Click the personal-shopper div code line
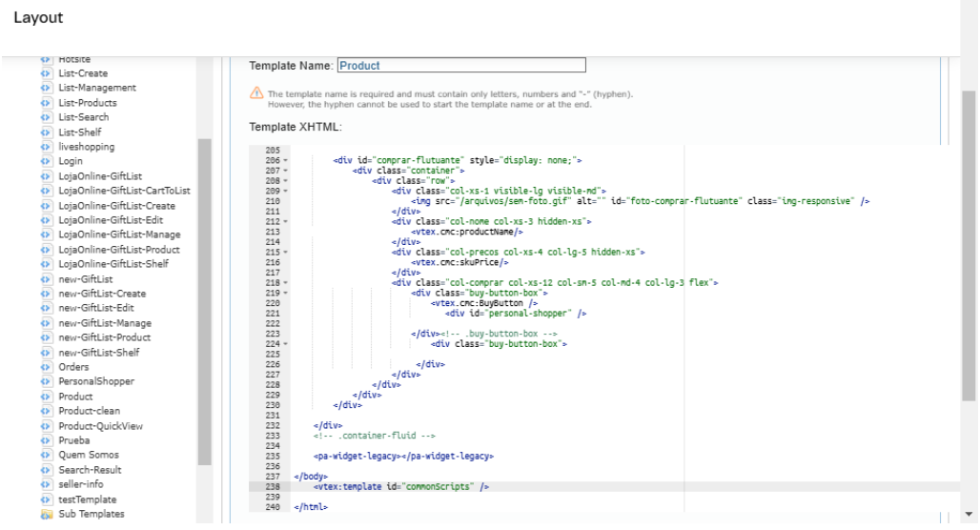Viewport: 980px width, 530px height. [517, 313]
